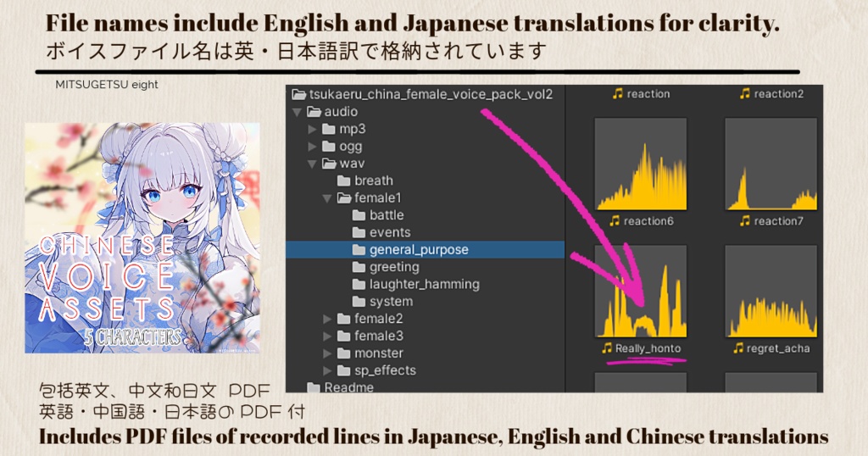Click the music note icon beside reaction7
This screenshot has height=456, width=868.
pos(745,221)
